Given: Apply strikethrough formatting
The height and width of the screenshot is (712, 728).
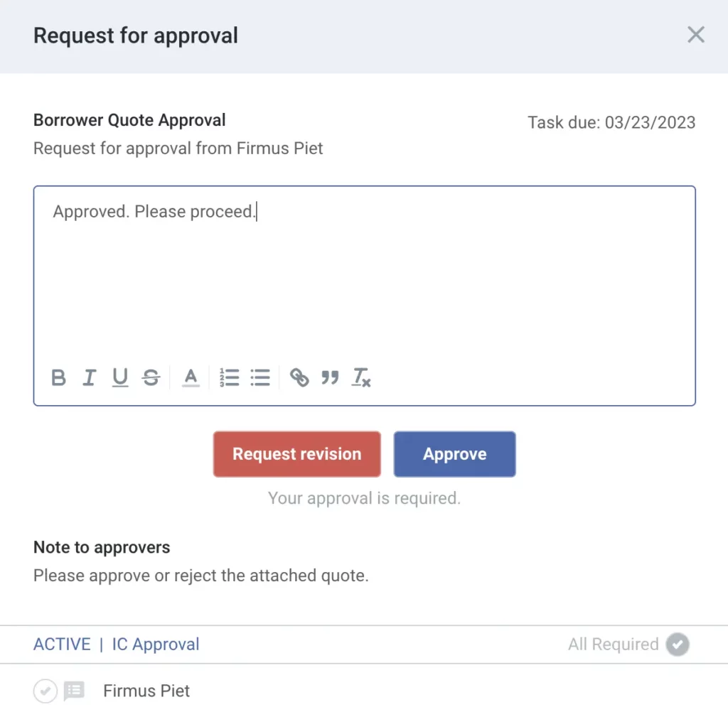Looking at the screenshot, I should pyautogui.click(x=151, y=377).
